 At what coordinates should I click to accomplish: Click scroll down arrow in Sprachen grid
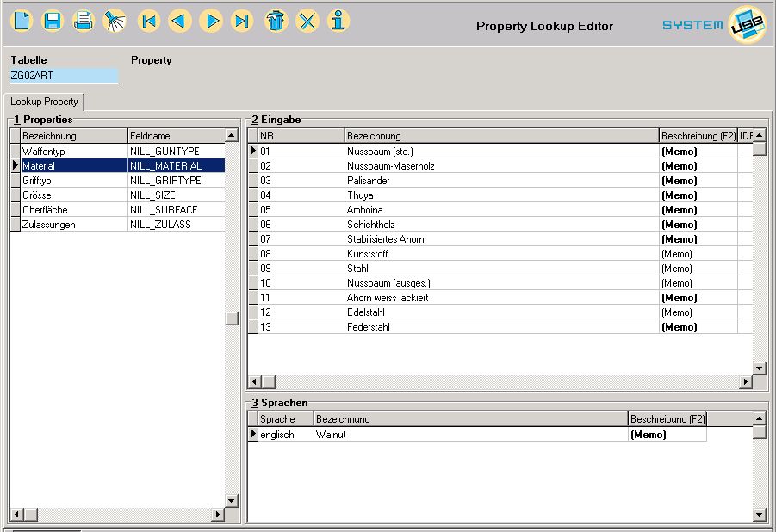coord(760,515)
